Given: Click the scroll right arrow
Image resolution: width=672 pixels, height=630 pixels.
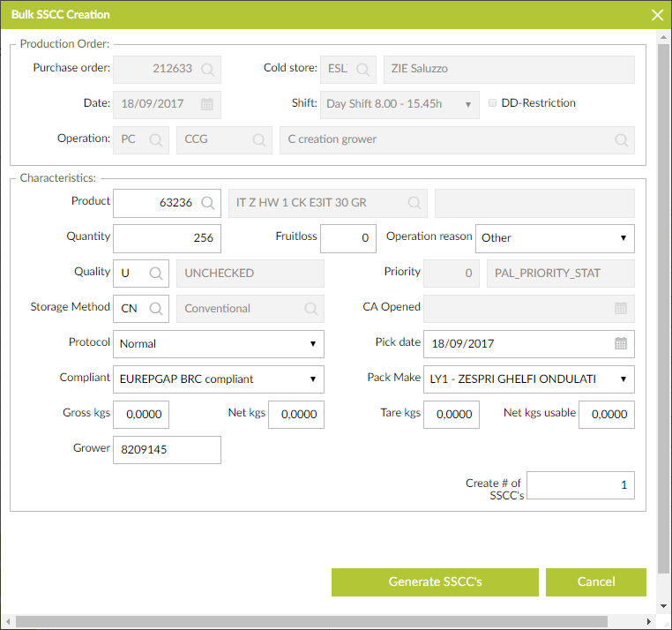Looking at the screenshot, I should coord(649,621).
